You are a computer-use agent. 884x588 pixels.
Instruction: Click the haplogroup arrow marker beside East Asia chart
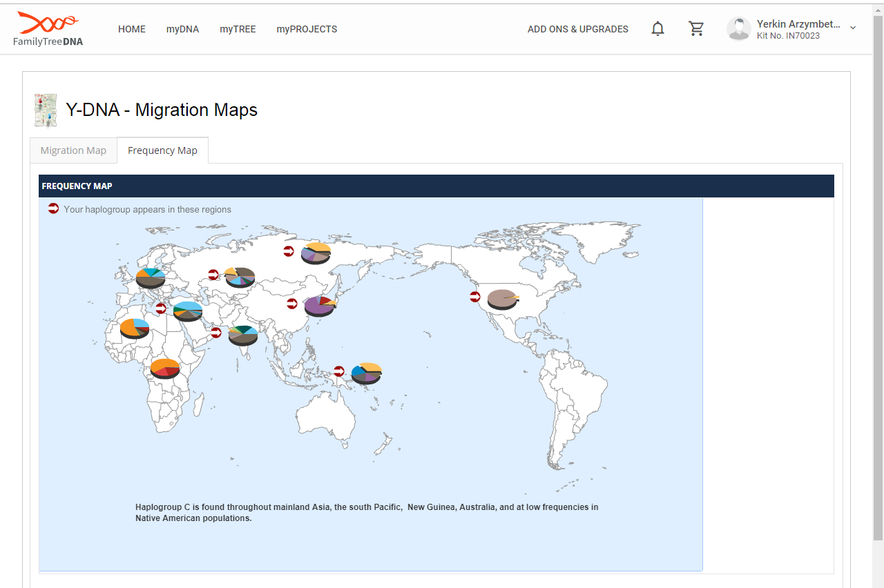[x=292, y=303]
